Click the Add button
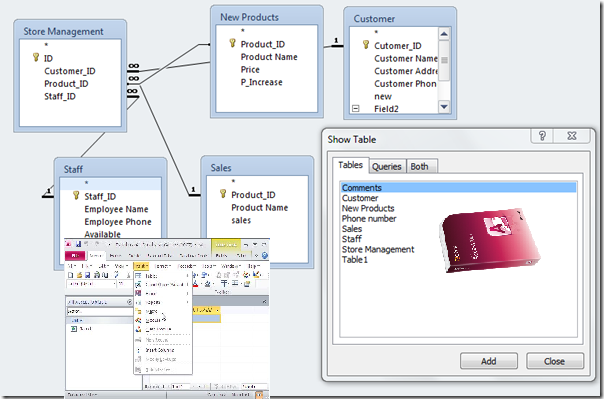The image size is (604, 399). [488, 361]
